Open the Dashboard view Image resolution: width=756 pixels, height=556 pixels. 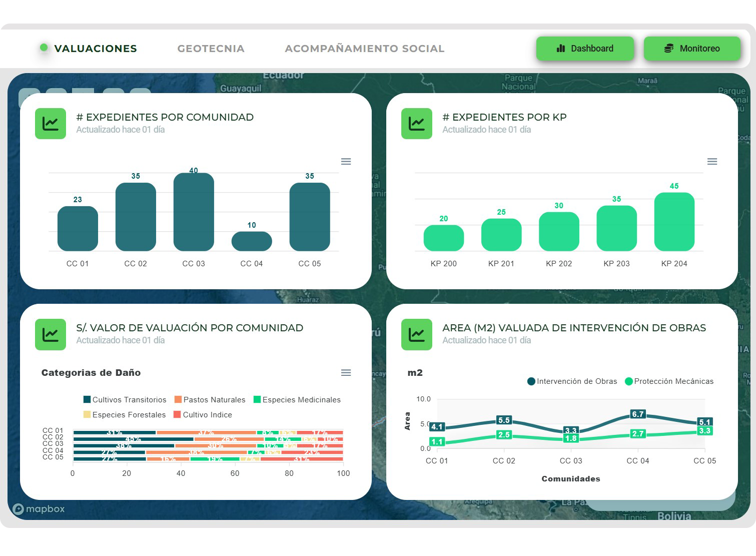coord(585,49)
